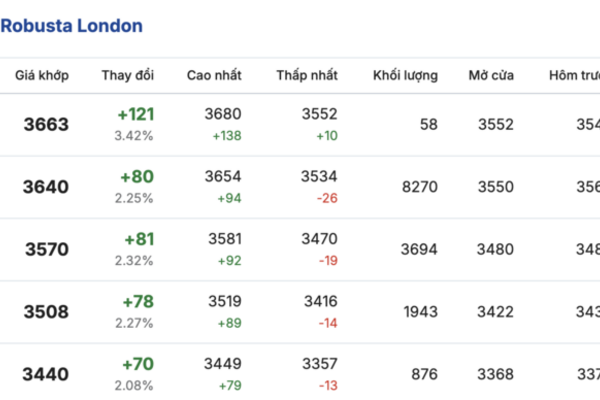The image size is (600, 400).
Task: Select the 3570 price row
Action: (x=46, y=249)
